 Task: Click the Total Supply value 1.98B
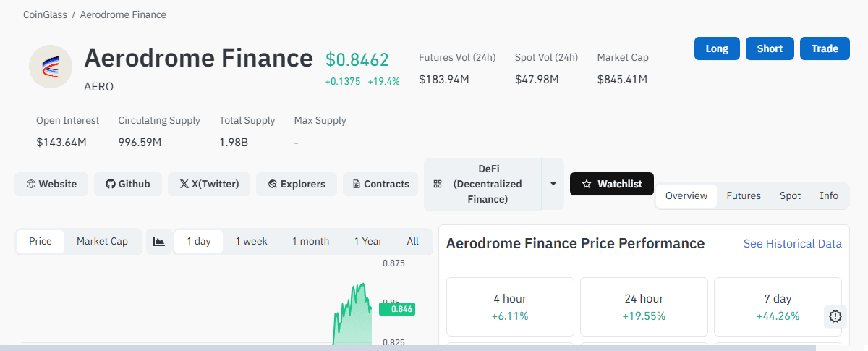click(x=234, y=142)
